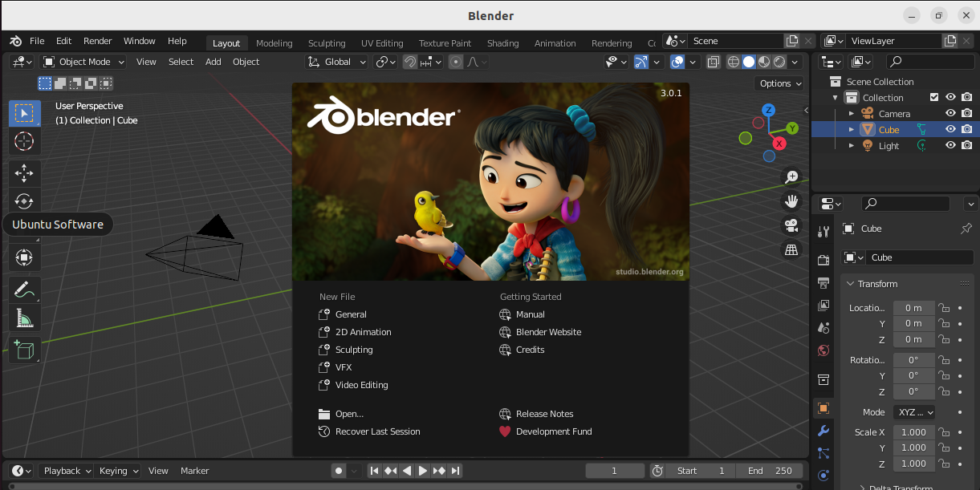Screen dimensions: 980x490
Task: Select the Rotate tool in the toolbar
Action: point(24,200)
